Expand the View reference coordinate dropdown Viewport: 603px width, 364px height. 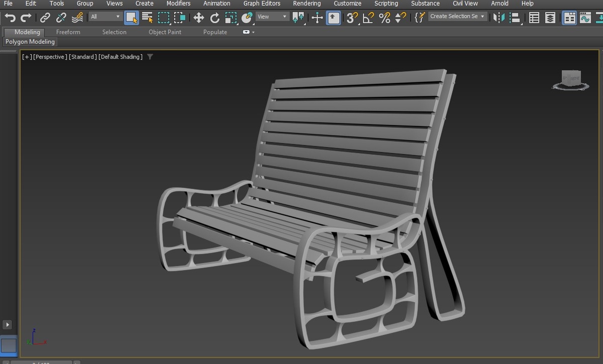coord(272,17)
